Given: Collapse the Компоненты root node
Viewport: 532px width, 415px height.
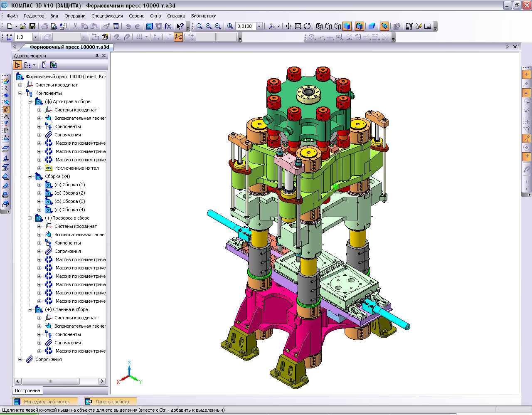Looking at the screenshot, I should tap(20, 93).
